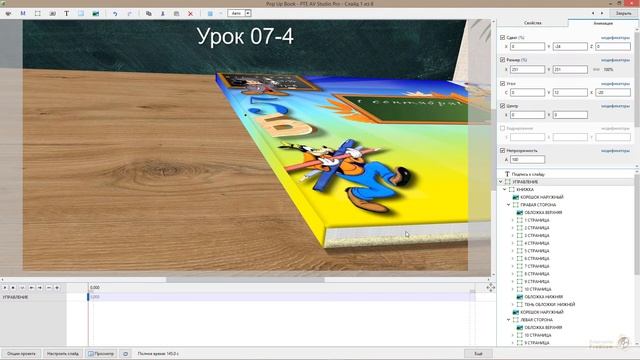Open модификаторы link for Размер

pyautogui.click(x=615, y=60)
